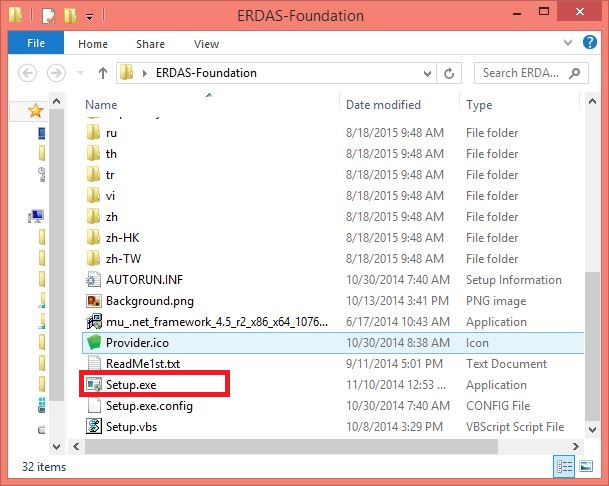Go forward with the Forward arrow
The height and width of the screenshot is (486, 609).
[56, 73]
